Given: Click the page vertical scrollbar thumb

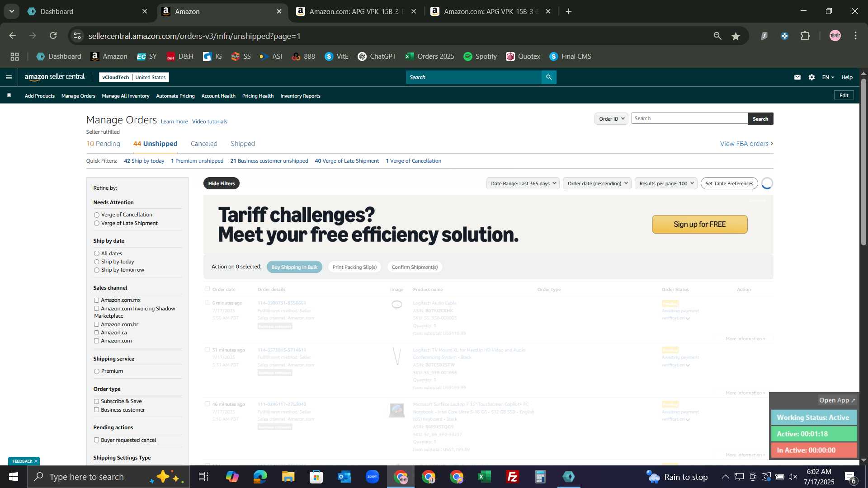Looking at the screenshot, I should pos(863,162).
